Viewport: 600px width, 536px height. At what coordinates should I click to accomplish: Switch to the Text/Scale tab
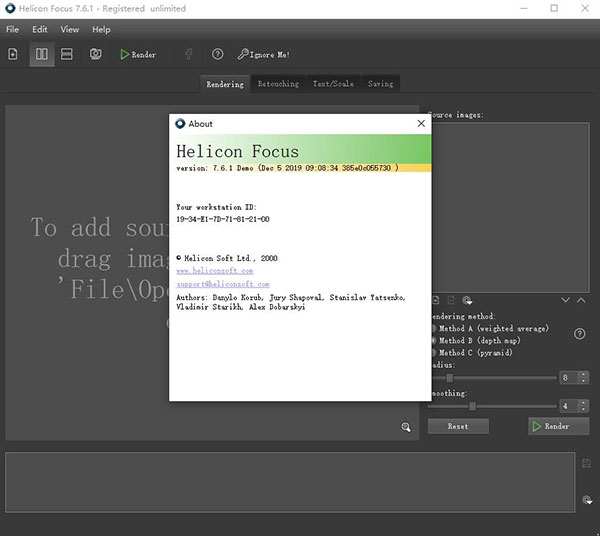click(x=333, y=84)
